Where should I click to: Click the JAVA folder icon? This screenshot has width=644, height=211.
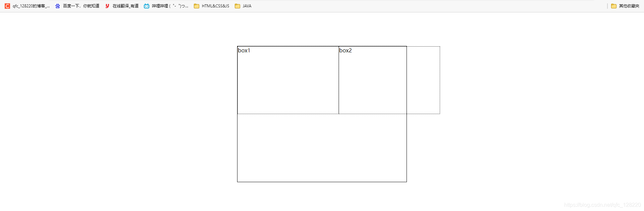tap(237, 6)
